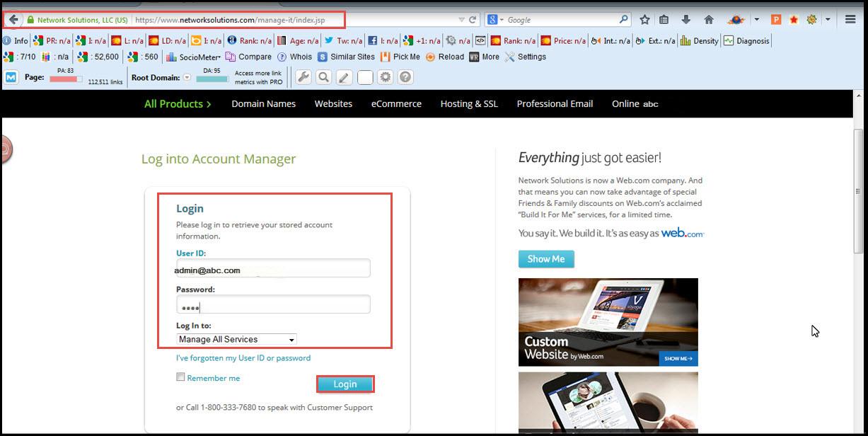Open Similar Sites tool
The width and height of the screenshot is (868, 436).
pos(346,57)
